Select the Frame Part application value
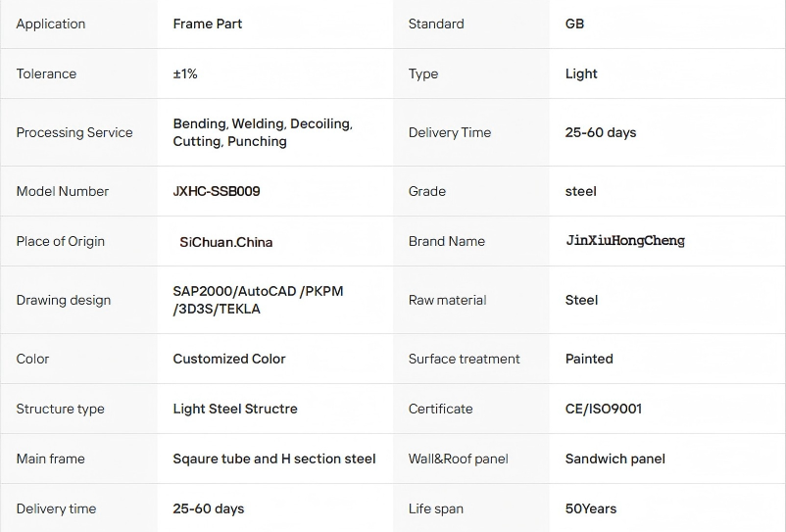 click(x=208, y=24)
